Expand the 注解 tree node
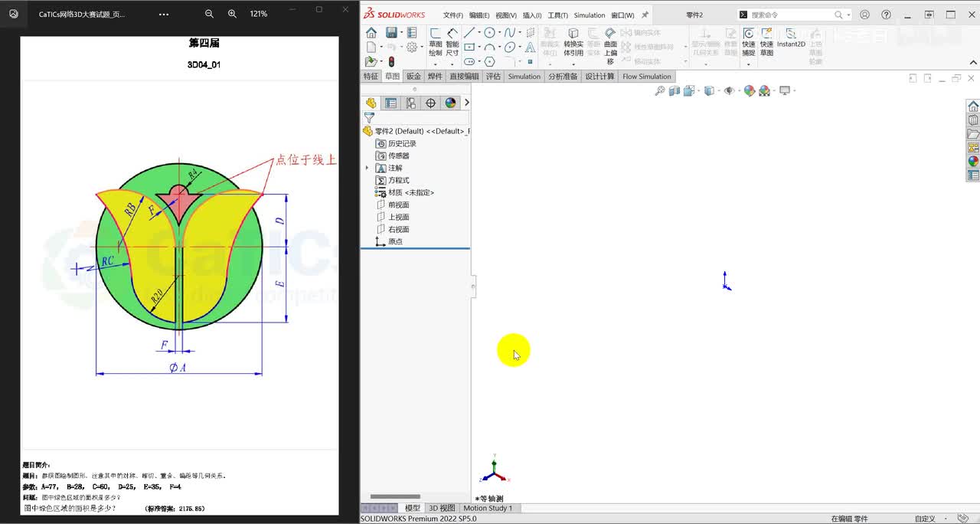 pyautogui.click(x=367, y=168)
